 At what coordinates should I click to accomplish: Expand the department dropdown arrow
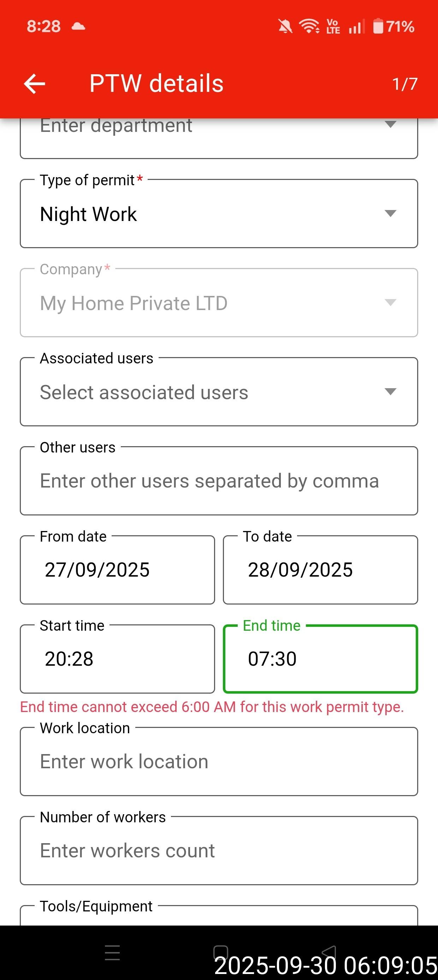coord(390,125)
